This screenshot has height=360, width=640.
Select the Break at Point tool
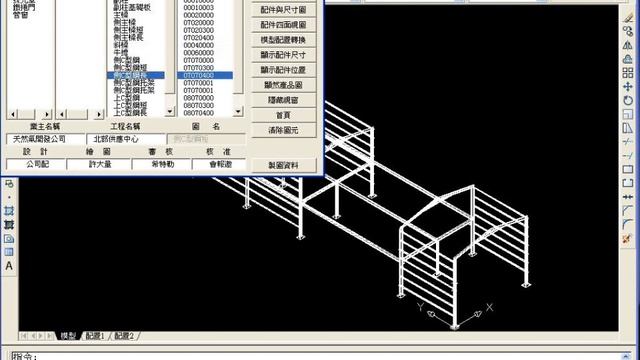coord(628,169)
